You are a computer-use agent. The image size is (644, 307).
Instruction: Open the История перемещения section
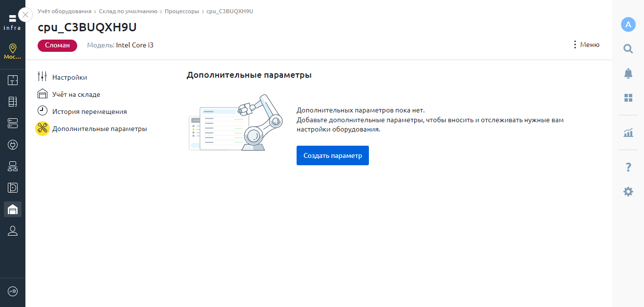89,111
